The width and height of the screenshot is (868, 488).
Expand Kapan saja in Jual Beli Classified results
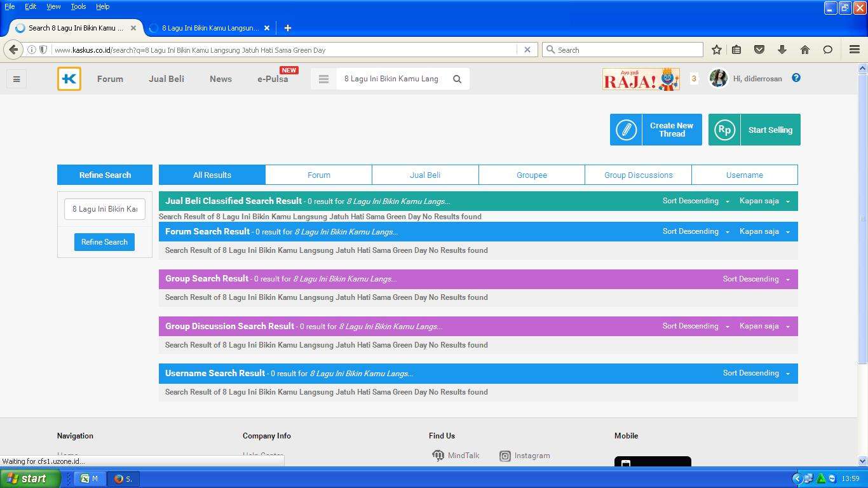click(x=764, y=201)
